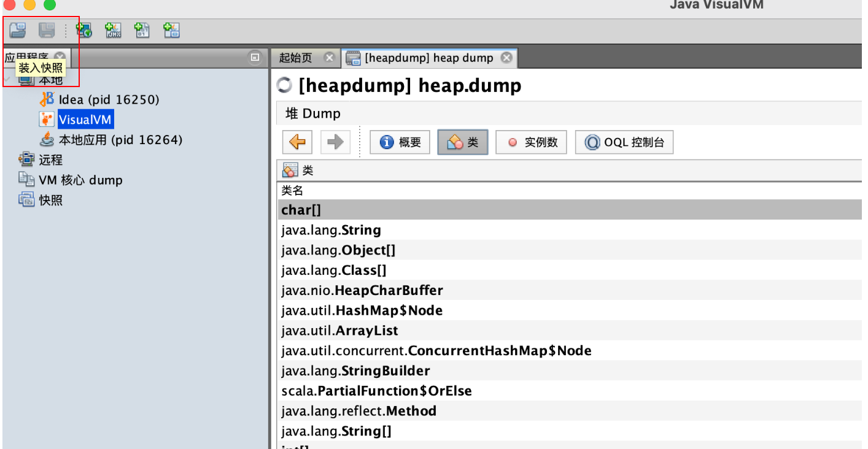Image resolution: width=868 pixels, height=449 pixels.
Task: Select VisualVM in the applications tree
Action: tap(85, 119)
